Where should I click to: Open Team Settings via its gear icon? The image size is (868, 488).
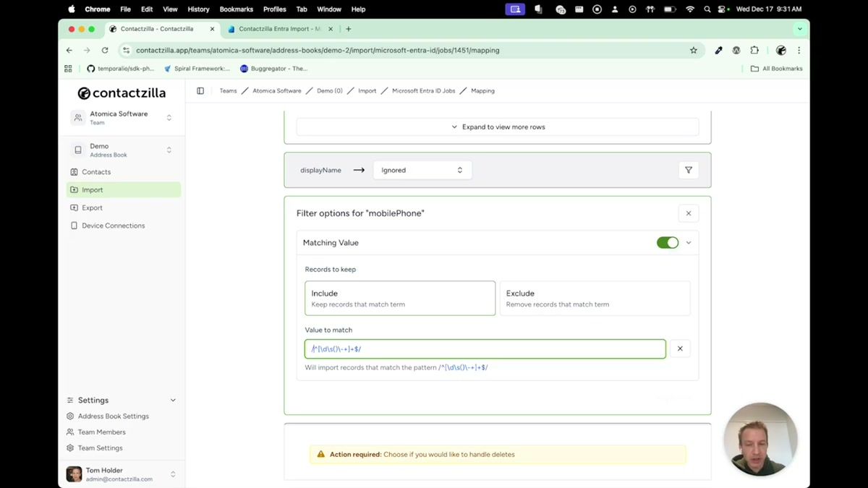[69, 448]
